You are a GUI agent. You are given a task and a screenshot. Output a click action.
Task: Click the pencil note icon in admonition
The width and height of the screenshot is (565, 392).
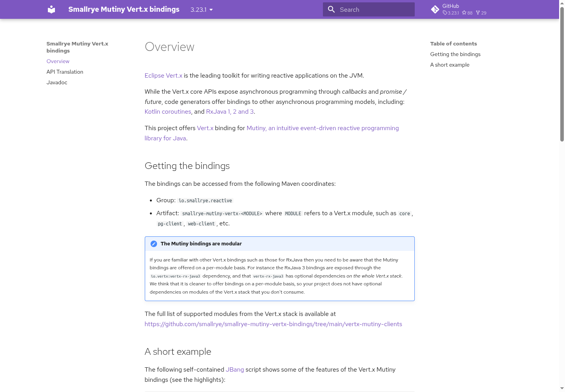click(154, 244)
